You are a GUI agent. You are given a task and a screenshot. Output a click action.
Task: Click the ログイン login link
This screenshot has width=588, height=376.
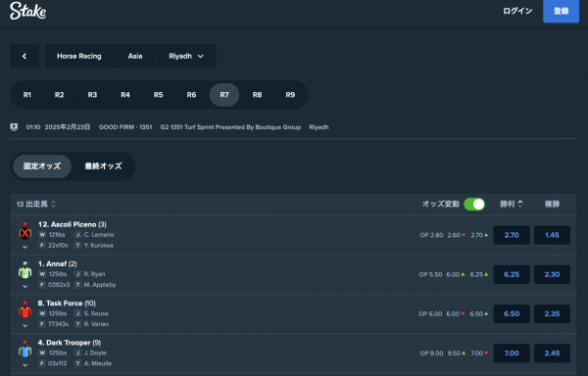point(517,11)
